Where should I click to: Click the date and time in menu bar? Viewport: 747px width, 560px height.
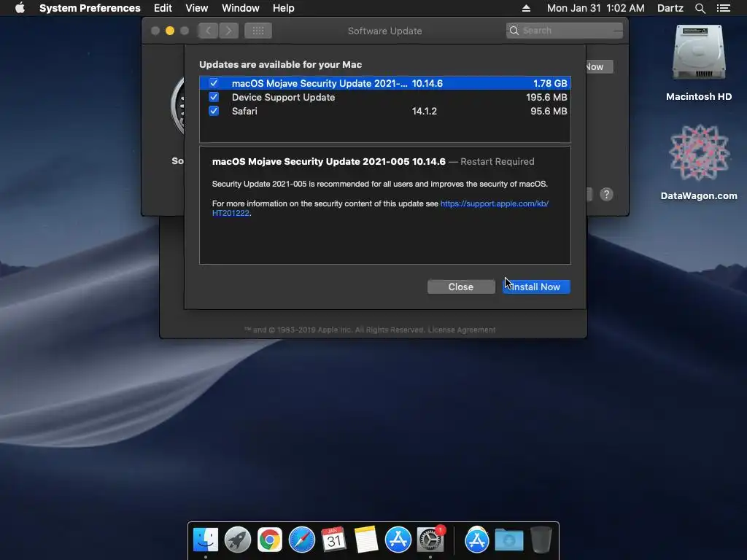595,8
